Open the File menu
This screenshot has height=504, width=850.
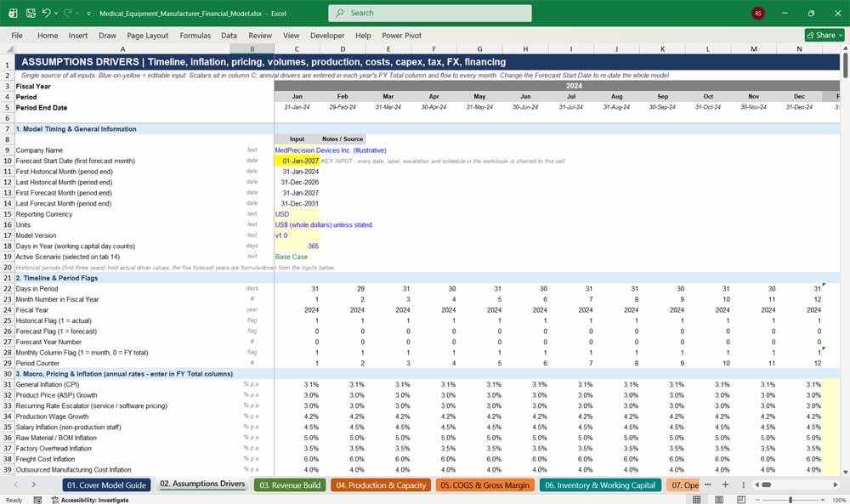(17, 35)
